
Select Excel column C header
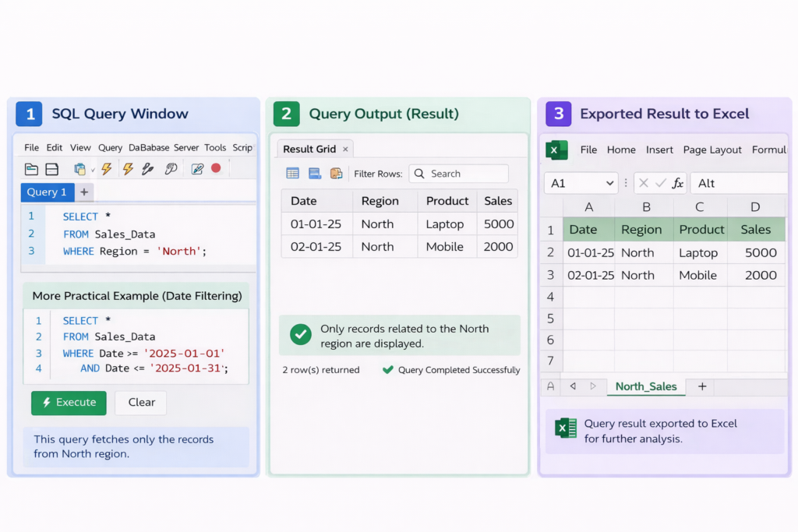point(700,207)
